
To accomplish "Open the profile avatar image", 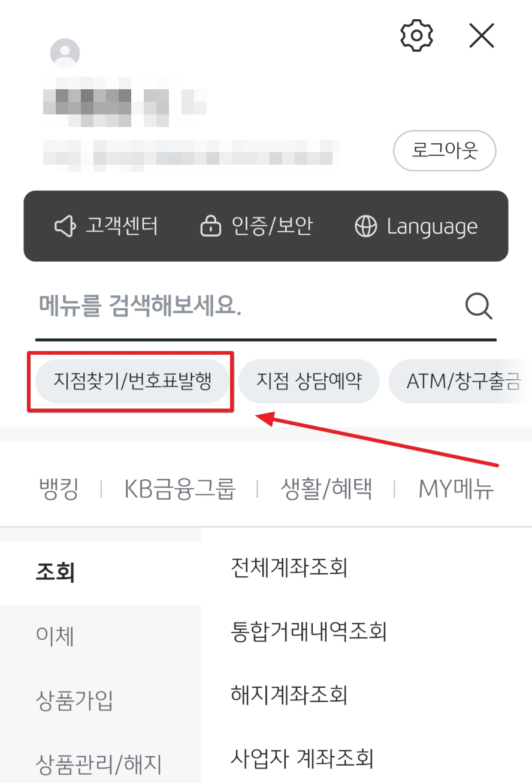I will click(x=65, y=53).
